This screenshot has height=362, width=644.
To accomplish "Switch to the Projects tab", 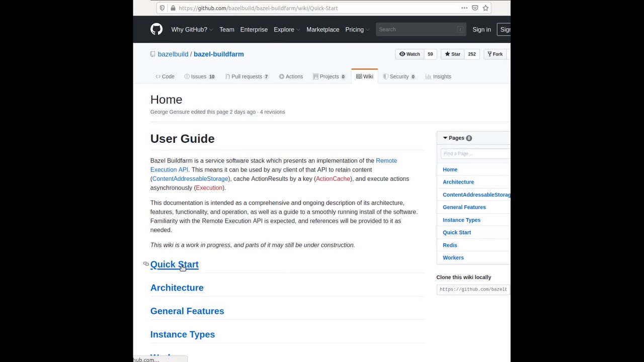I will tap(330, 76).
